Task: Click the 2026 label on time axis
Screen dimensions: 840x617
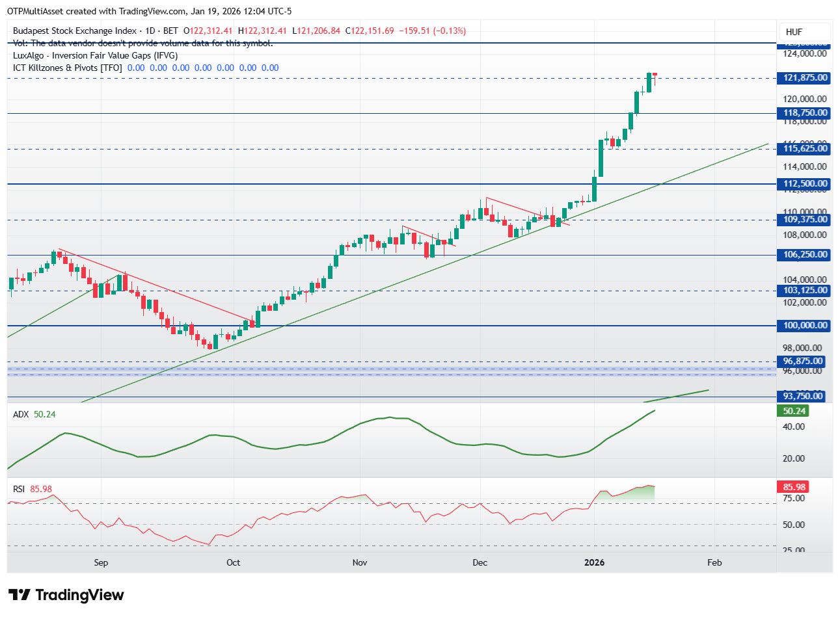Action: (x=594, y=562)
